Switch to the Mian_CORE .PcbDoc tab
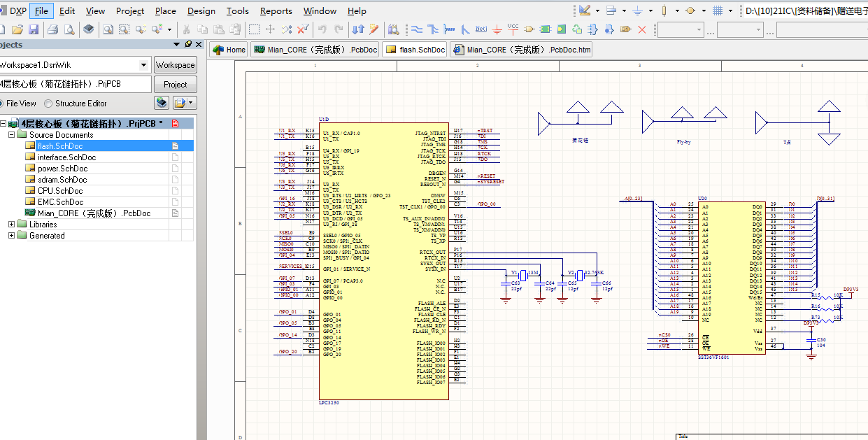The height and width of the screenshot is (440, 868). click(314, 50)
